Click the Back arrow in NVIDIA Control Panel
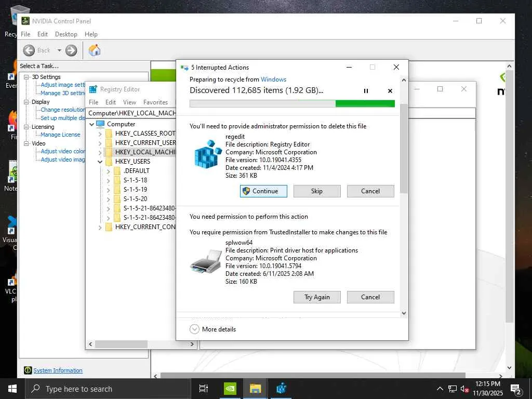This screenshot has width=532, height=399. pyautogui.click(x=29, y=50)
